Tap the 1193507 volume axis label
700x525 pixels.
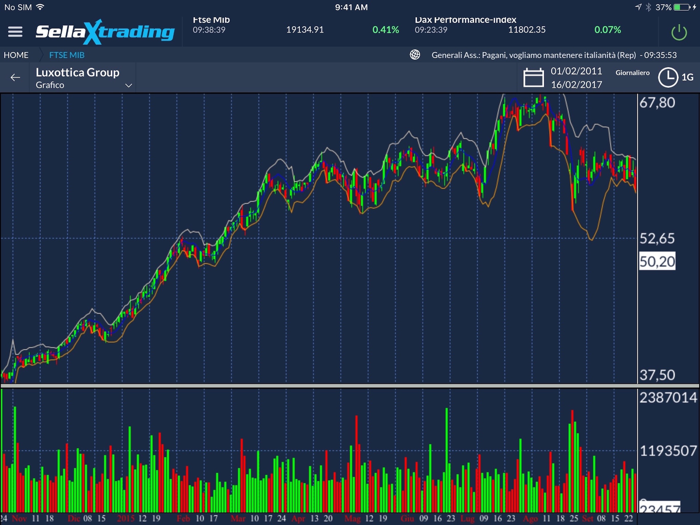[668, 451]
